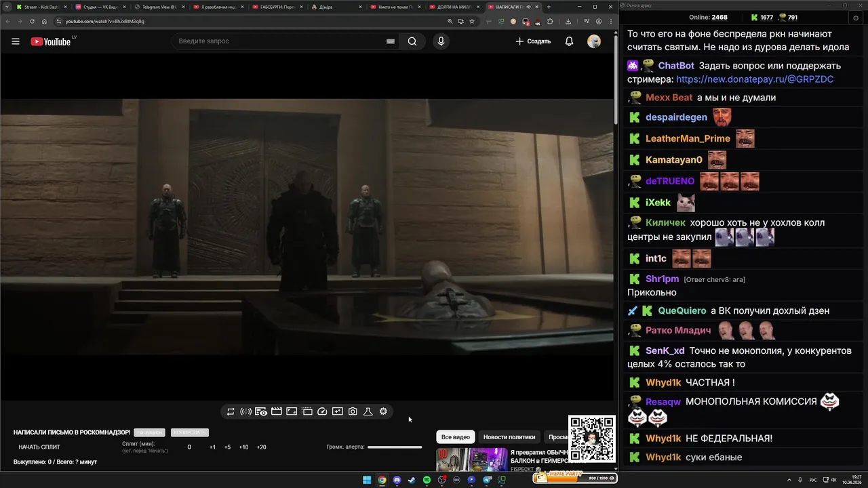
Task: Open the Windows Start button
Action: 367,480
